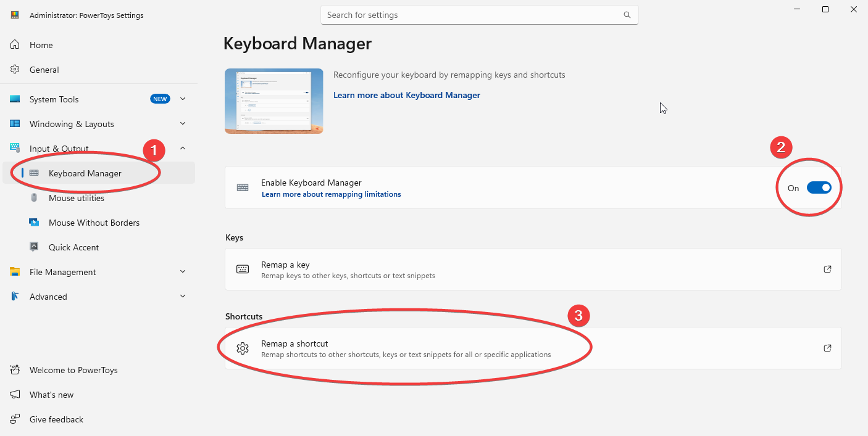Click the Mouse utilities icon
This screenshot has width=868, height=436.
click(35, 198)
